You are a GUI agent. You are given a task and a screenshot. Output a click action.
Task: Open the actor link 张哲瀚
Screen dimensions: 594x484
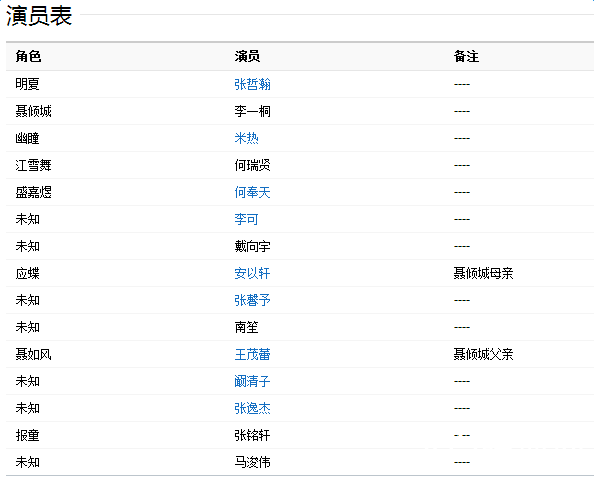pyautogui.click(x=252, y=84)
